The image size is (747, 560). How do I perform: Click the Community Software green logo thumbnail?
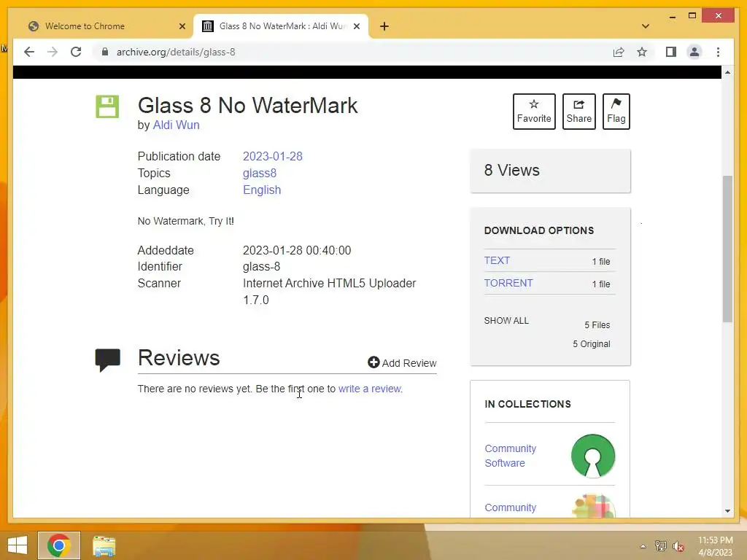pos(592,456)
